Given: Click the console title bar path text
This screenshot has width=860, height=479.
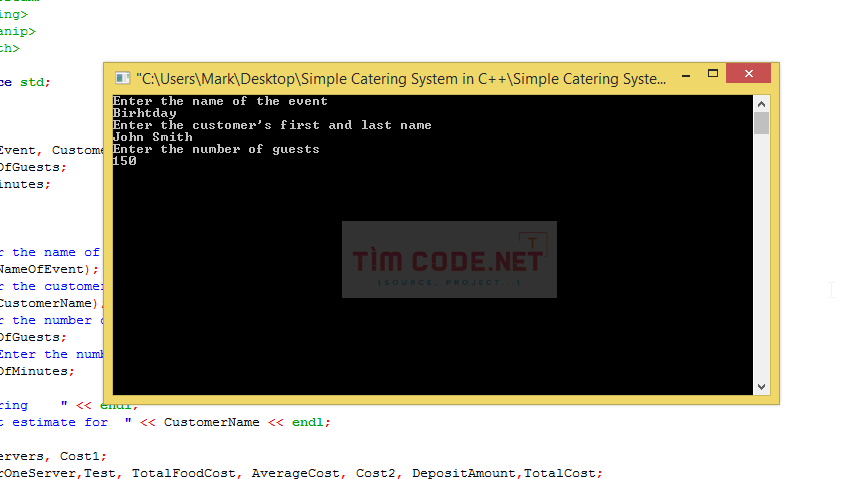Looking at the screenshot, I should 401,79.
